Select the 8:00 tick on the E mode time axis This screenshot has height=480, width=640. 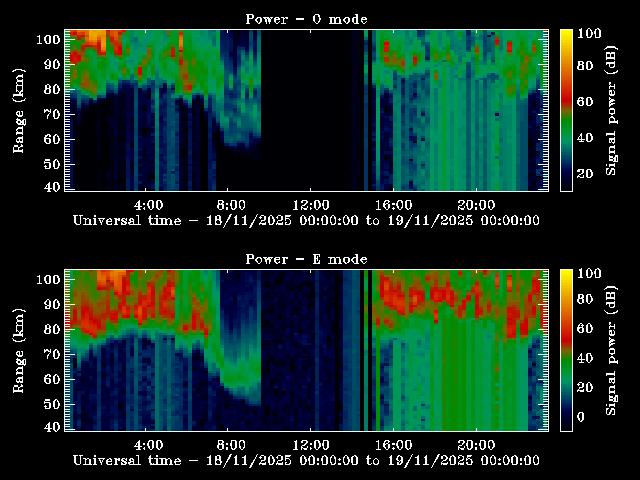pyautogui.click(x=230, y=443)
